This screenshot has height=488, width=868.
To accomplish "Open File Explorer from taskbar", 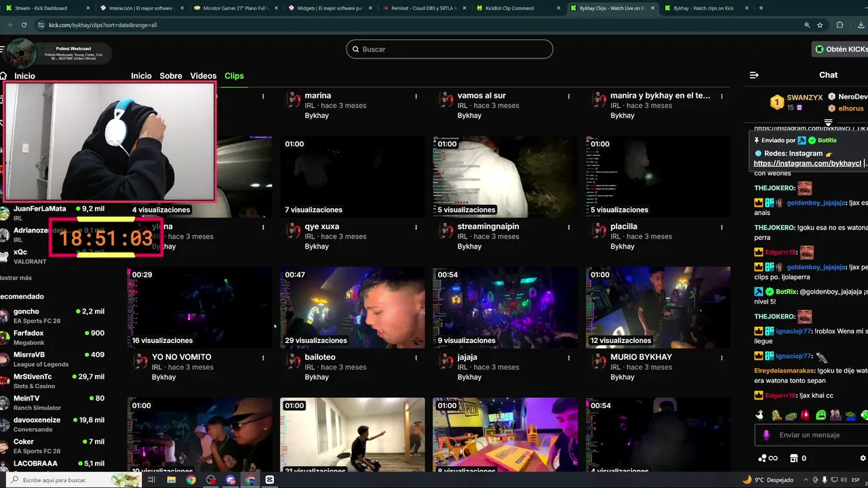I will (x=172, y=480).
